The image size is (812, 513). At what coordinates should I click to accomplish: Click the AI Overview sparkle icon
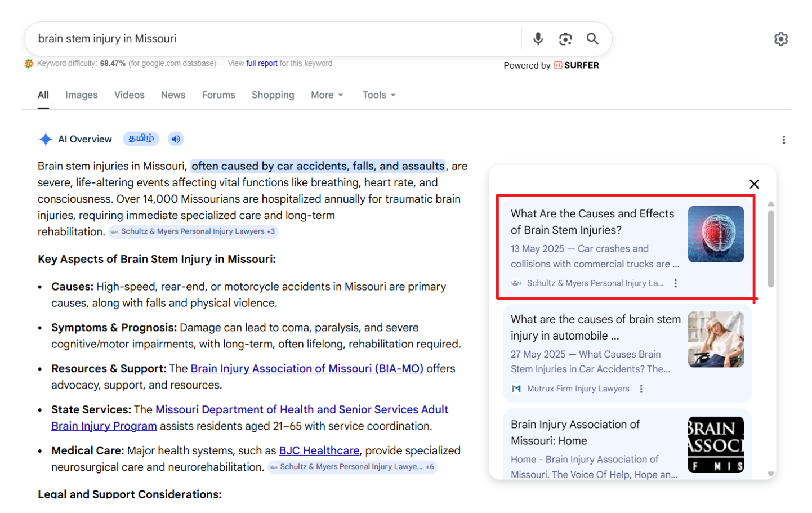45,139
